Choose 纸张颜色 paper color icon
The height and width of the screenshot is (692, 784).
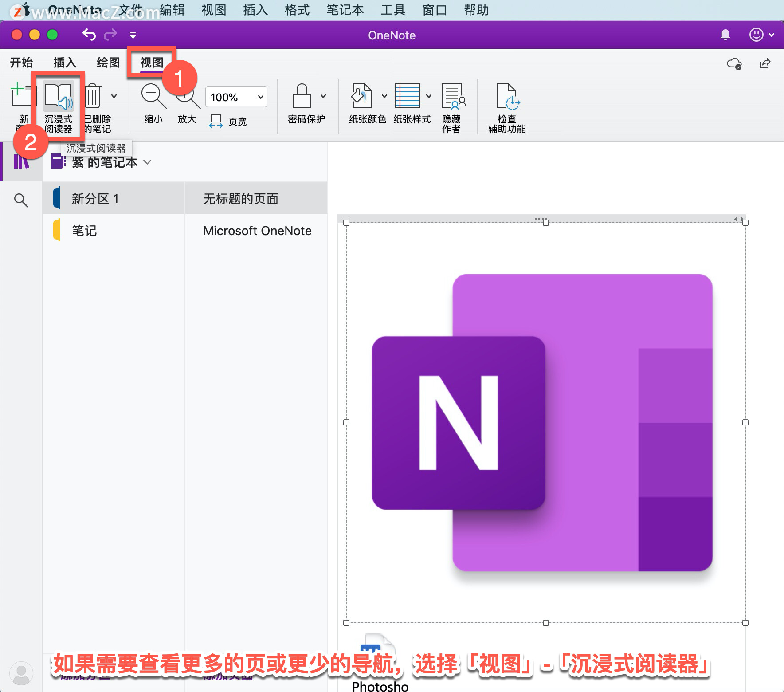coord(362,96)
